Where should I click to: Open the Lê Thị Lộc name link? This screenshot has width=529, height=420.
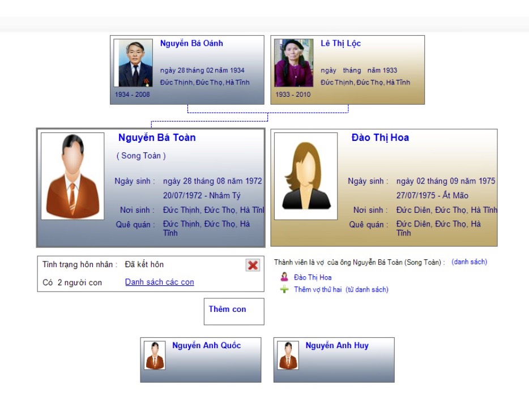pyautogui.click(x=341, y=44)
